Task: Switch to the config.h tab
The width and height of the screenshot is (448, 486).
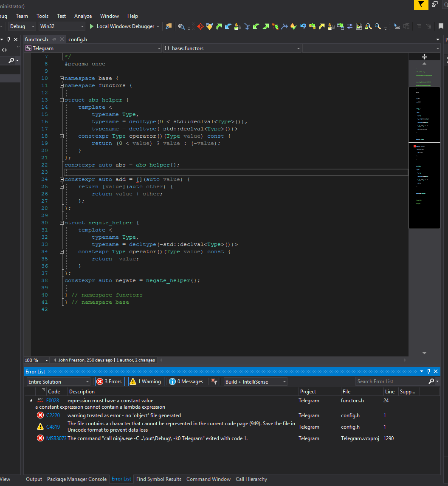Action: click(x=78, y=40)
